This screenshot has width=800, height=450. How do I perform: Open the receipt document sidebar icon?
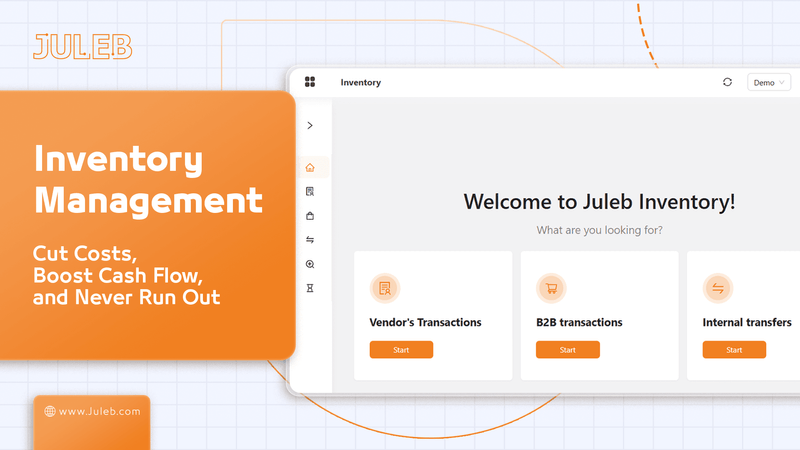(310, 191)
